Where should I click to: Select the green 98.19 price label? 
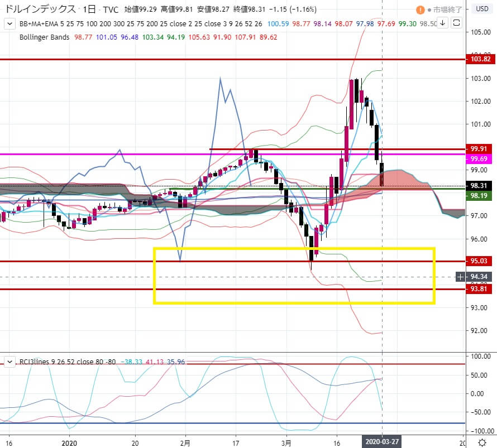(479, 196)
